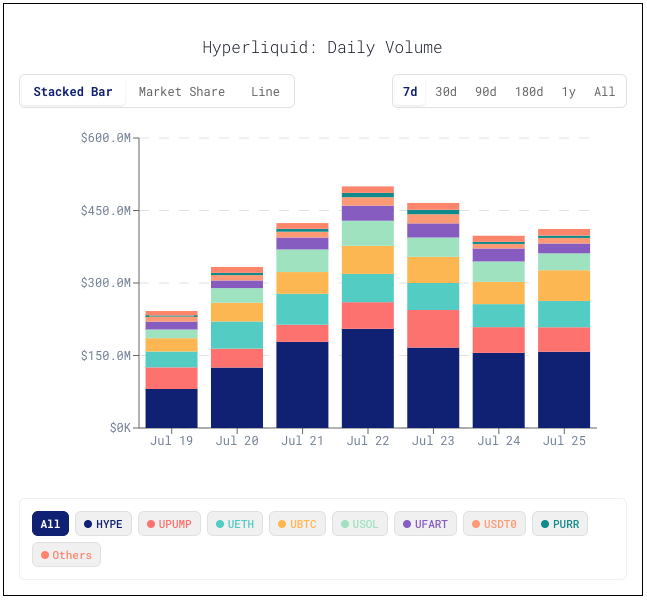Toggle the USDT0 series filter
Viewport: 647px width, 600px height.
494,524
